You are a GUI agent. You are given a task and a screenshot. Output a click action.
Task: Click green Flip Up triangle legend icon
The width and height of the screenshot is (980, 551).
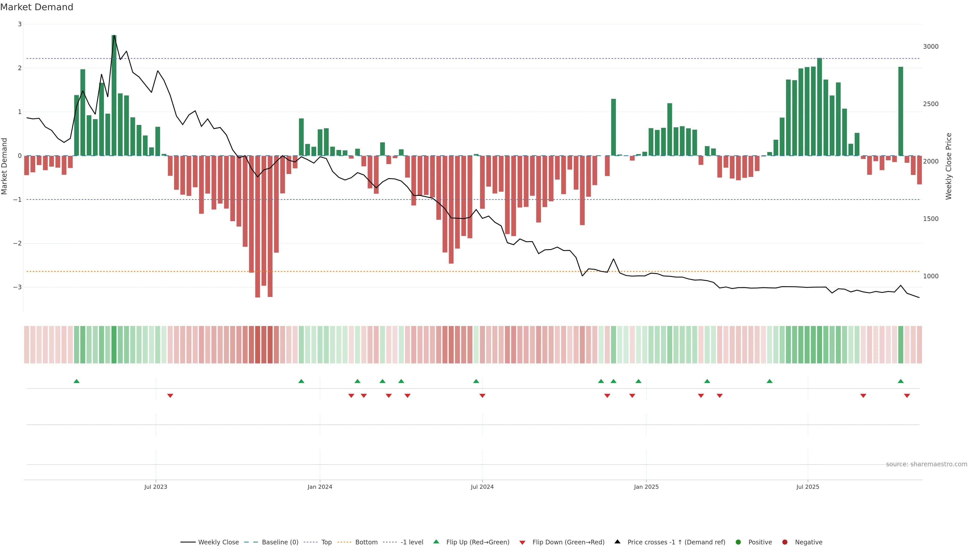click(436, 542)
